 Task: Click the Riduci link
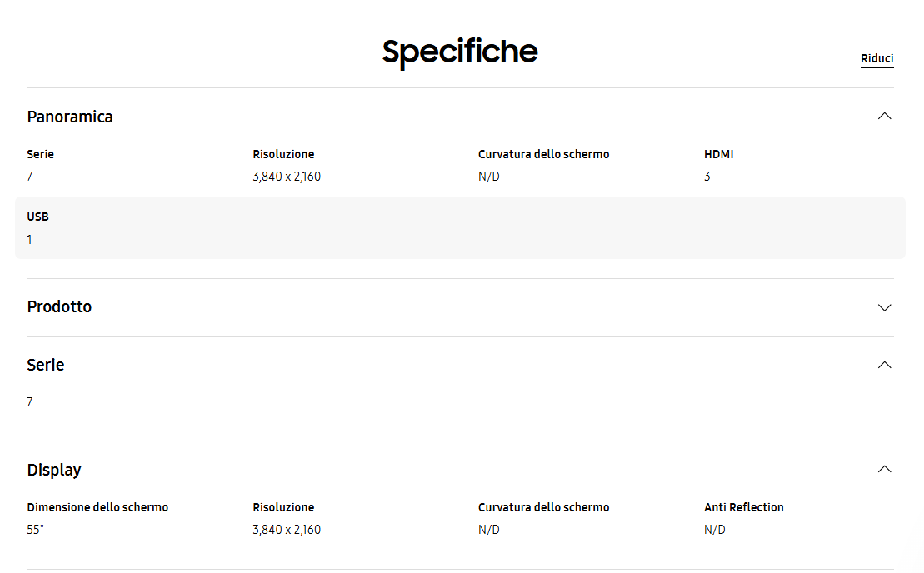pyautogui.click(x=877, y=59)
